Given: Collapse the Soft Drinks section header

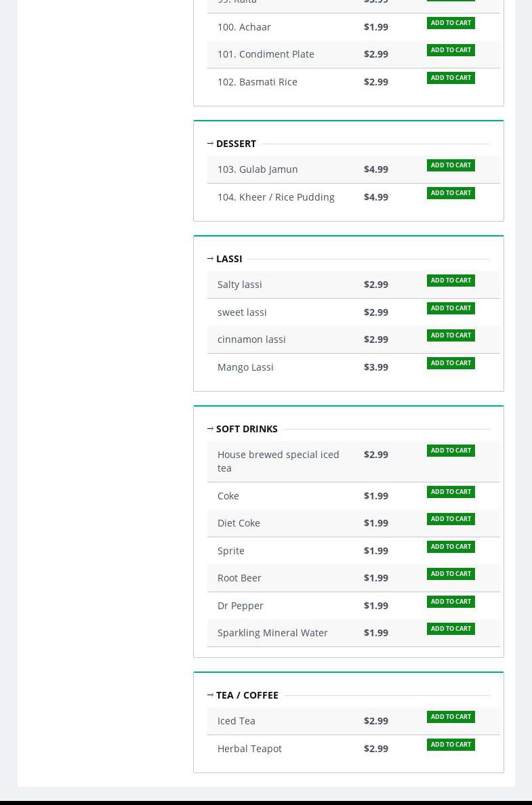Looking at the screenshot, I should coord(243,429).
